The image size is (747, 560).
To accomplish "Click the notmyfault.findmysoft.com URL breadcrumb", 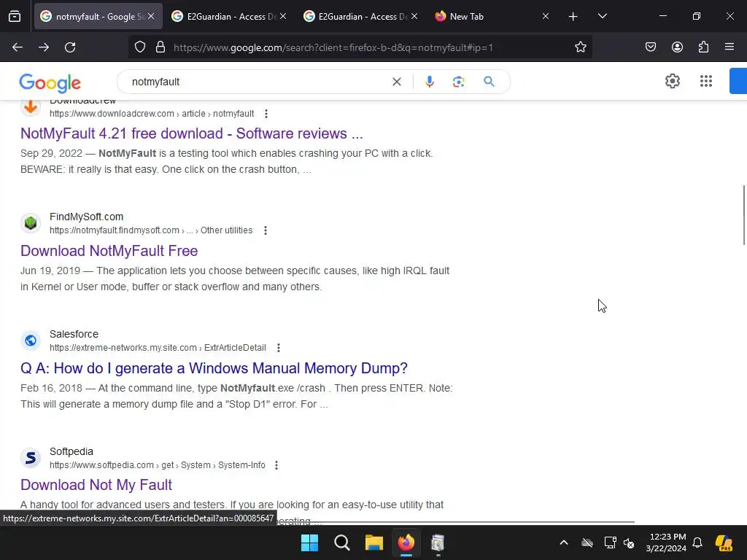I will point(151,230).
